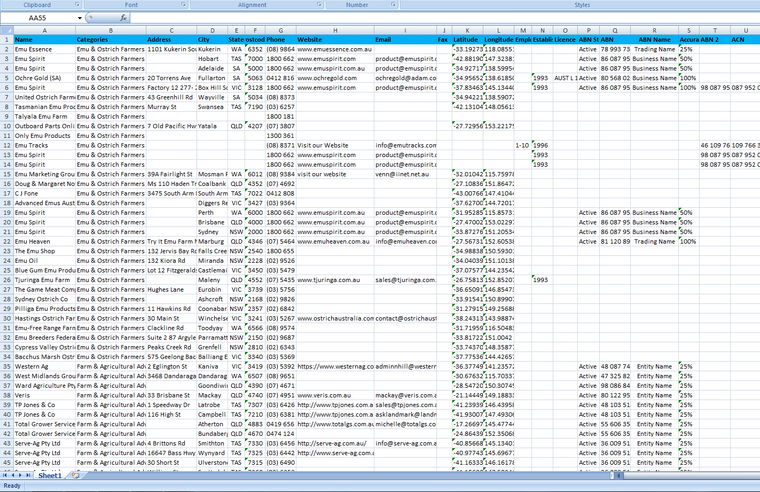Image resolution: width=760 pixels, height=492 pixels.
Task: Select the Veris name cell
Action: click(x=45, y=396)
